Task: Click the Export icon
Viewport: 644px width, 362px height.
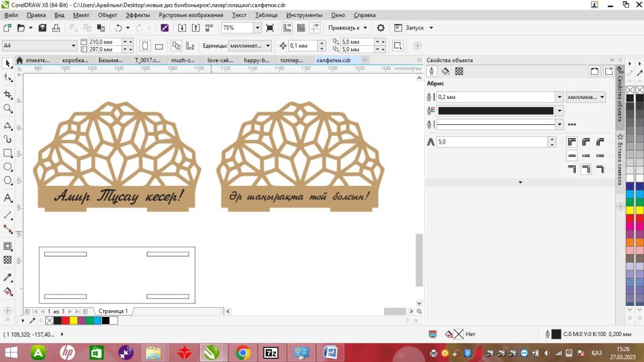Action: [x=196, y=28]
